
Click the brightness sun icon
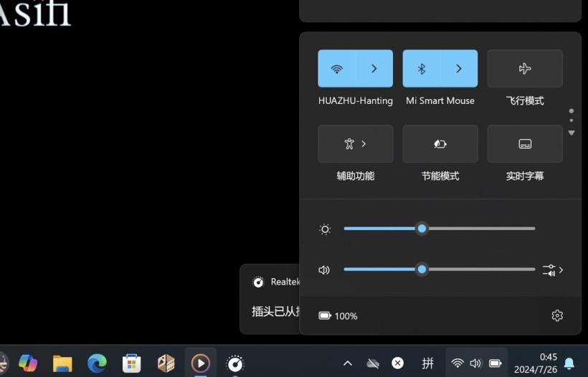coord(325,229)
